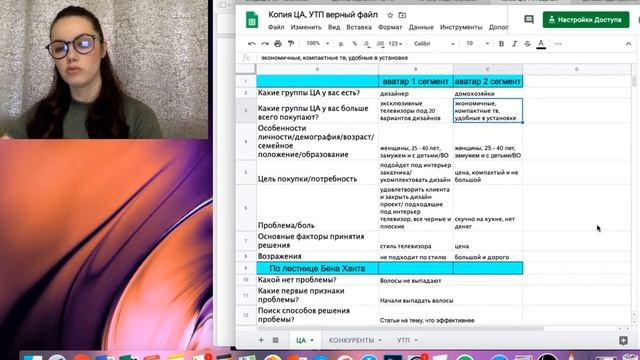This screenshot has width=640, height=360.
Task: Open the Изменить menu
Action: 306,27
